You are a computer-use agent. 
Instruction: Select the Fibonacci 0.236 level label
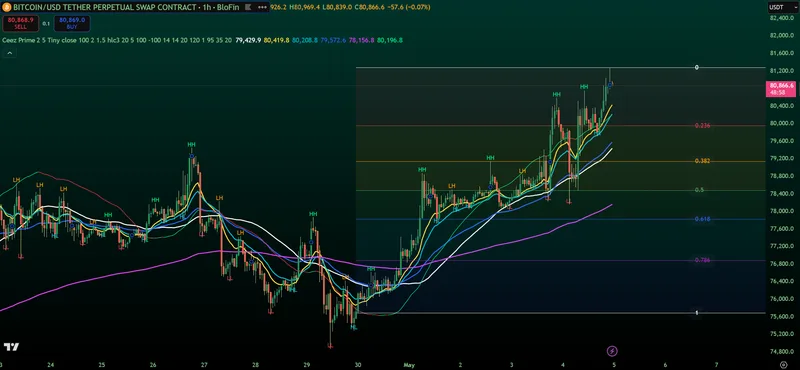click(703, 126)
